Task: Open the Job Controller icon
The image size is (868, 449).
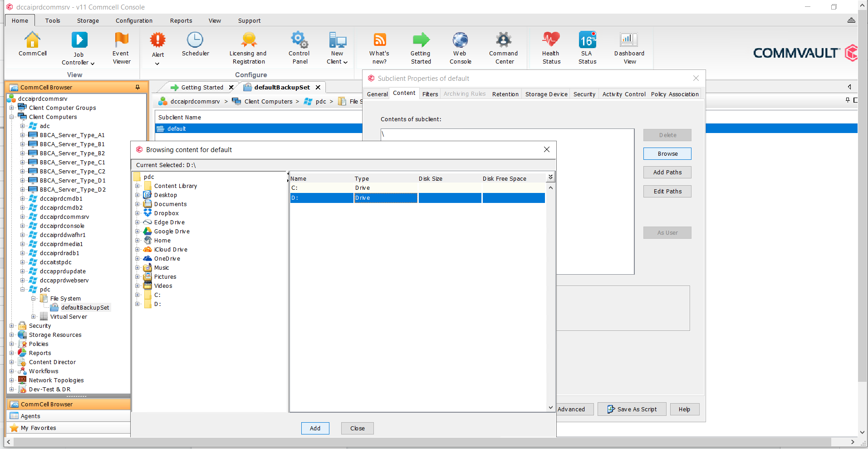Action: (79, 40)
